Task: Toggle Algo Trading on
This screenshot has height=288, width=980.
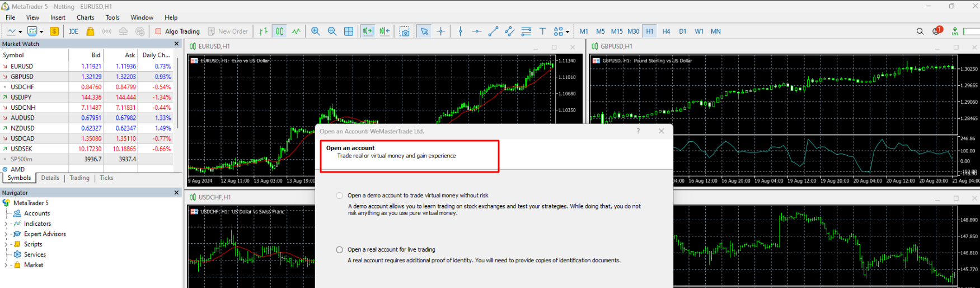Action: coord(177,31)
